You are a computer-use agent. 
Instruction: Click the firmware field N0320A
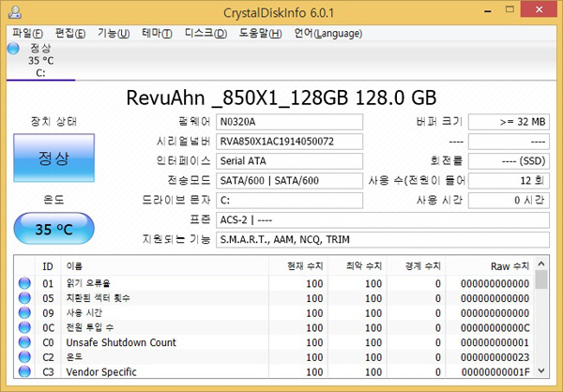289,122
